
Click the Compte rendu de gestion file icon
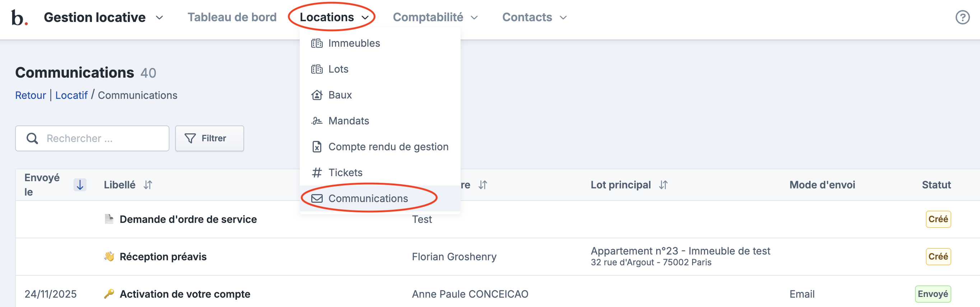coord(317,147)
